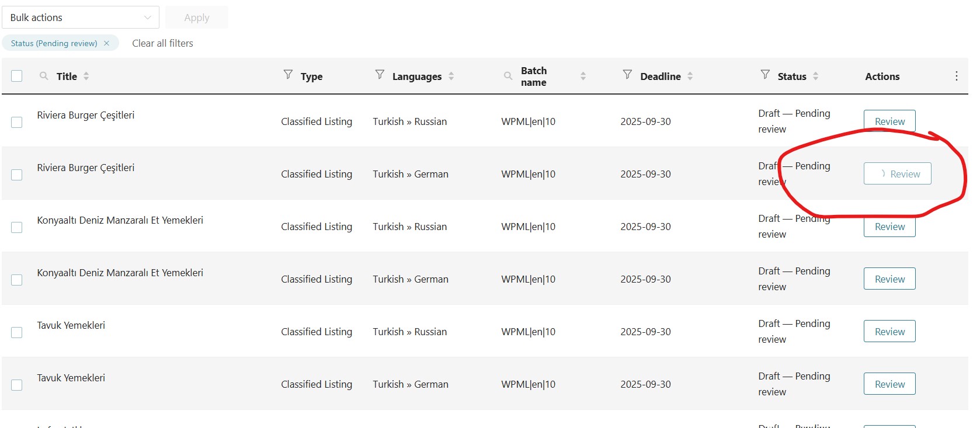
Task: Click the Title column search icon
Action: click(44, 76)
